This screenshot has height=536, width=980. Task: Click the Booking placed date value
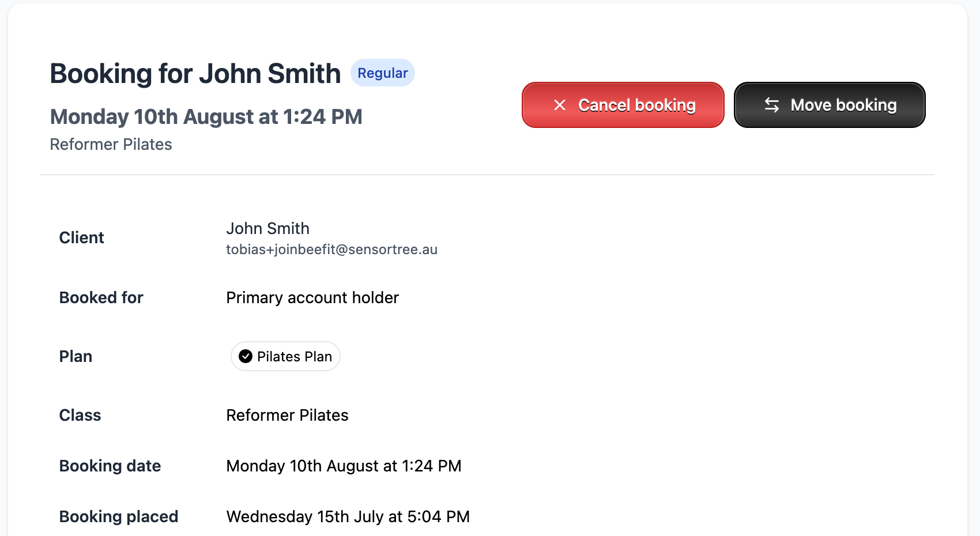click(348, 516)
